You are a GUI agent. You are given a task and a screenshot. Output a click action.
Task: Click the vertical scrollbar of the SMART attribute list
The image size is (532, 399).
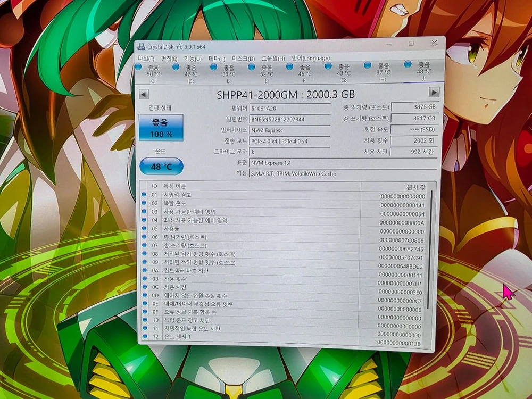[430, 250]
